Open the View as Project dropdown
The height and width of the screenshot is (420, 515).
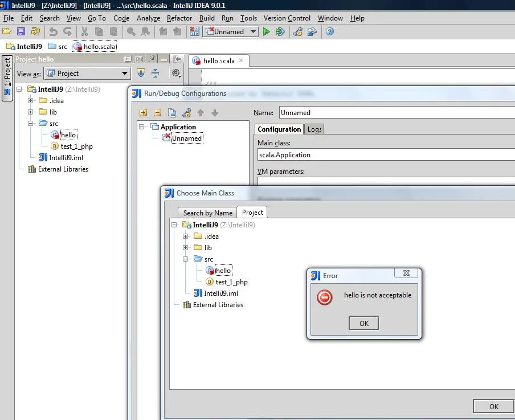[87, 74]
